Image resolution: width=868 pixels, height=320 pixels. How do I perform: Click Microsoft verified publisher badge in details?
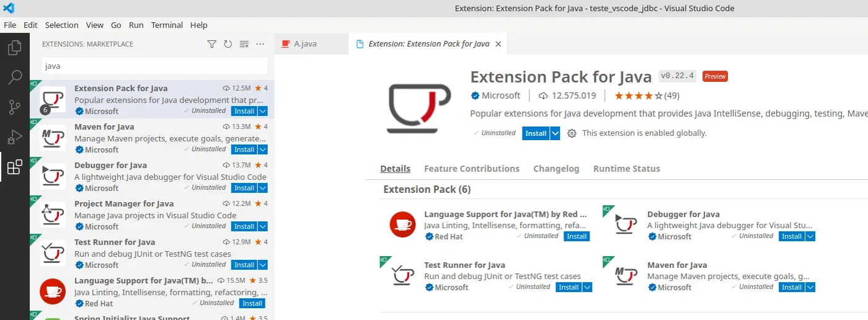coord(475,96)
